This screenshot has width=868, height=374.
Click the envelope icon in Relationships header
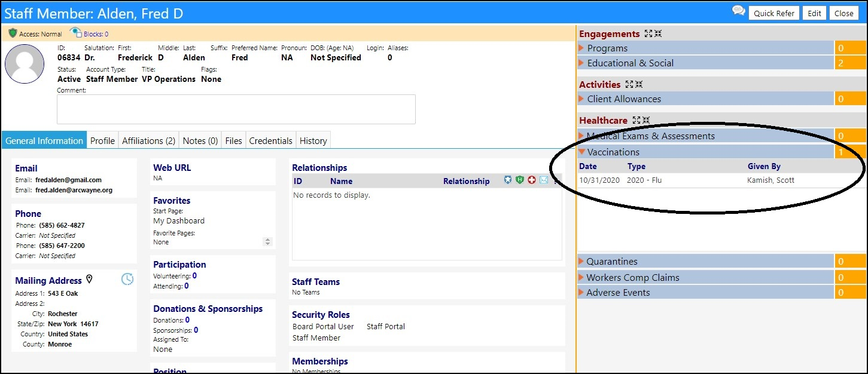(544, 180)
